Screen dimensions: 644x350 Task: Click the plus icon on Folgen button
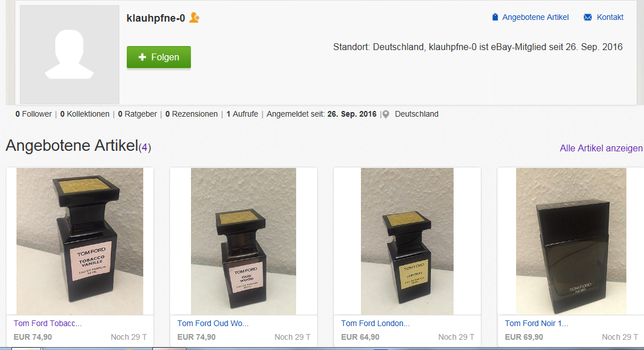tap(142, 57)
